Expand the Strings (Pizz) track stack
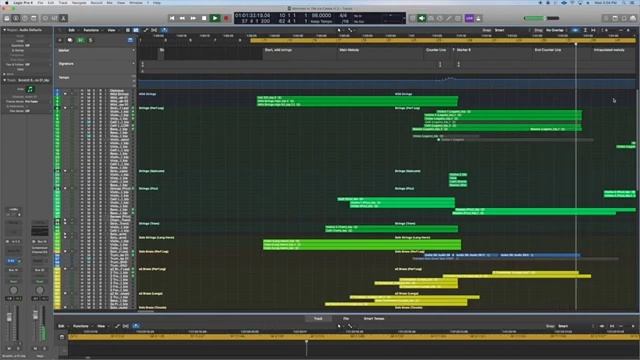Viewport: 640px width, 360px height. pos(65,189)
